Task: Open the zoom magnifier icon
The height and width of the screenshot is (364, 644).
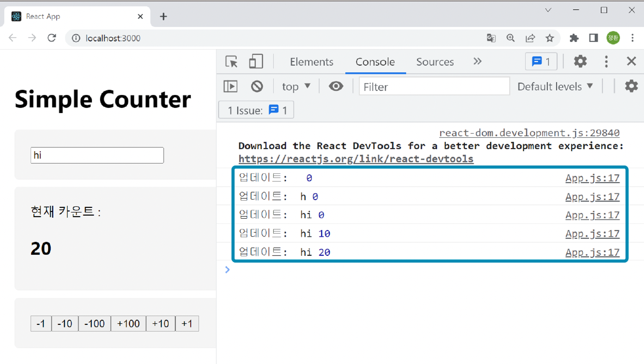Action: 510,38
